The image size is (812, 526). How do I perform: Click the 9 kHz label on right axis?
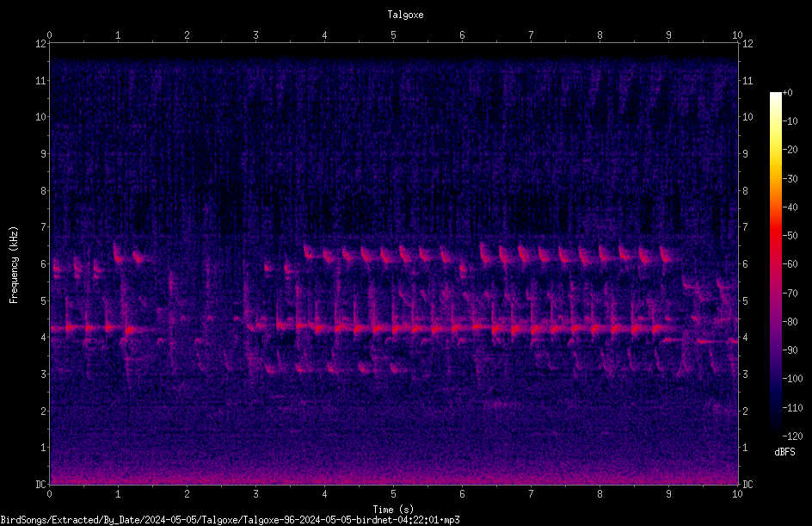coord(745,154)
